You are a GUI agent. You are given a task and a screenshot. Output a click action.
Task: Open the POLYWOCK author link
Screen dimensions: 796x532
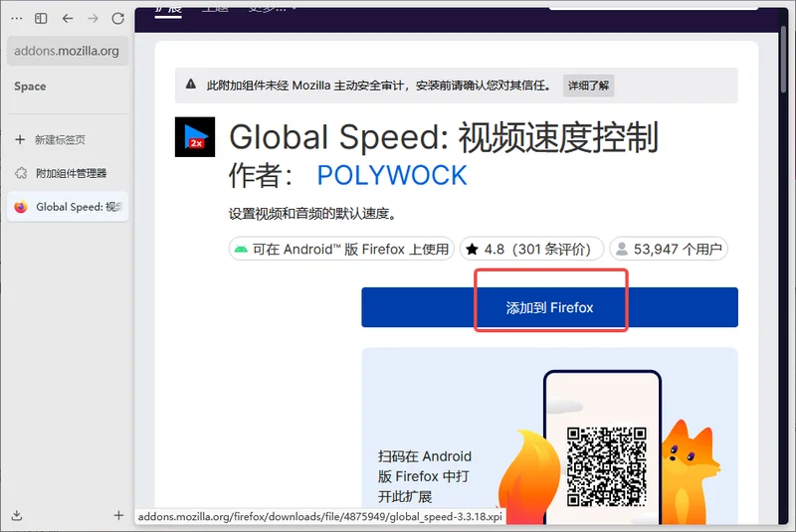point(392,175)
